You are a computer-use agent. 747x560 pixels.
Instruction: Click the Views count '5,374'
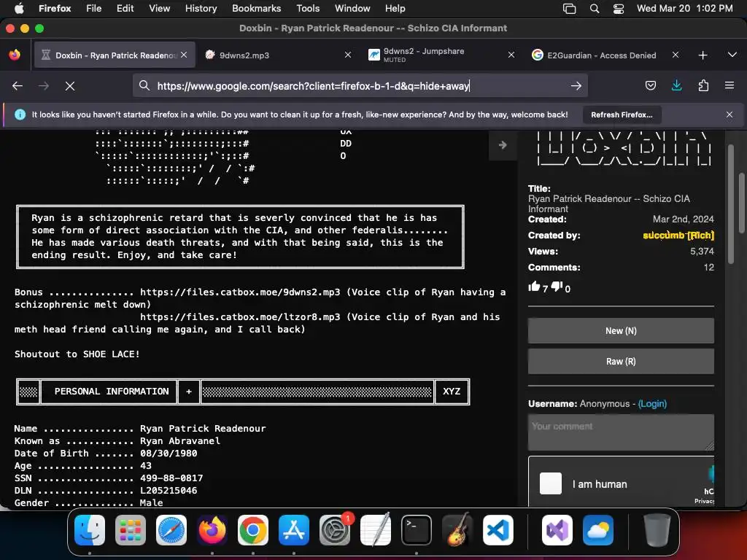click(702, 252)
